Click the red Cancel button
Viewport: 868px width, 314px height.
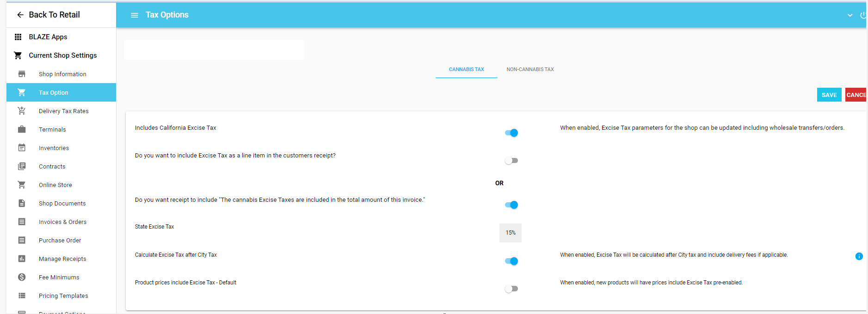click(x=856, y=95)
